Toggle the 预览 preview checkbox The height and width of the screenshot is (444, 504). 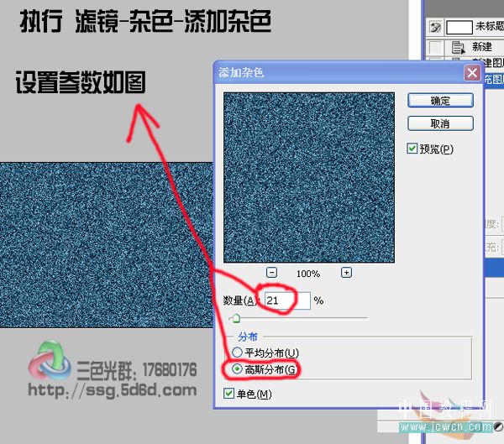412,149
